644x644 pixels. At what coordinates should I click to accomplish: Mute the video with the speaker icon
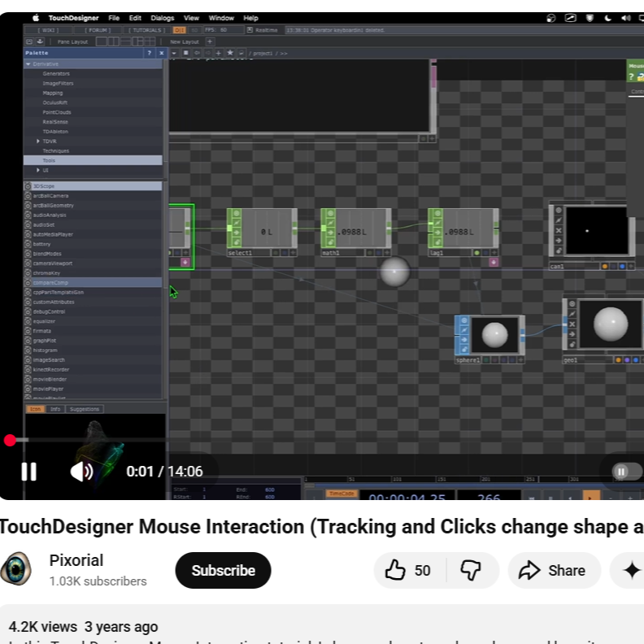point(82,472)
